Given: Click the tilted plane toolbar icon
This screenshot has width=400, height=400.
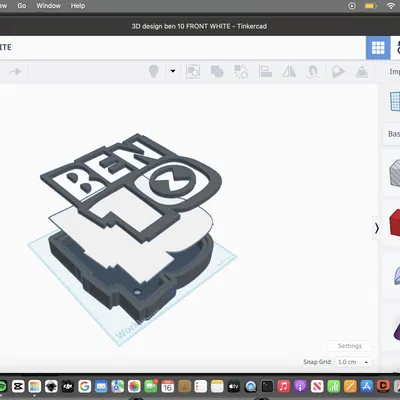Looking at the screenshot, I should point(338,71).
